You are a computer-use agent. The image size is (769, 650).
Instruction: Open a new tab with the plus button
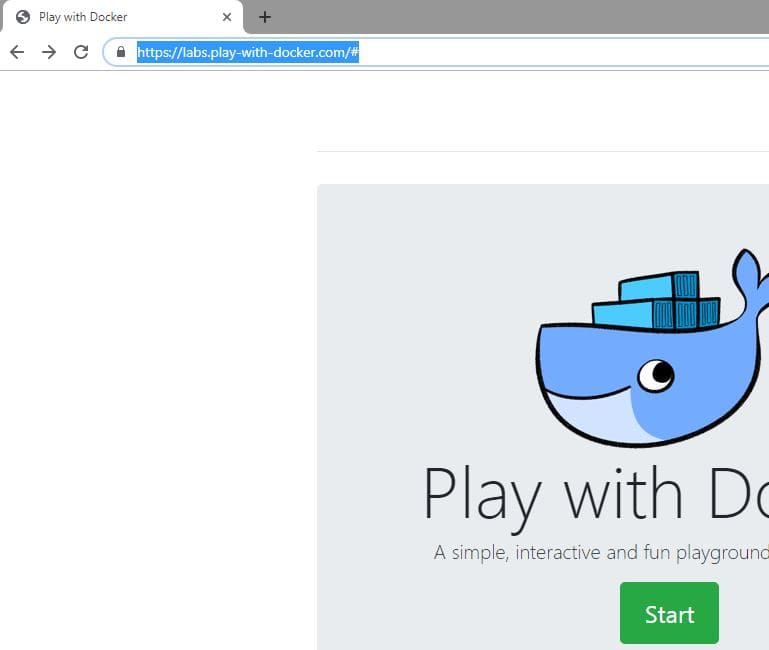(x=265, y=17)
